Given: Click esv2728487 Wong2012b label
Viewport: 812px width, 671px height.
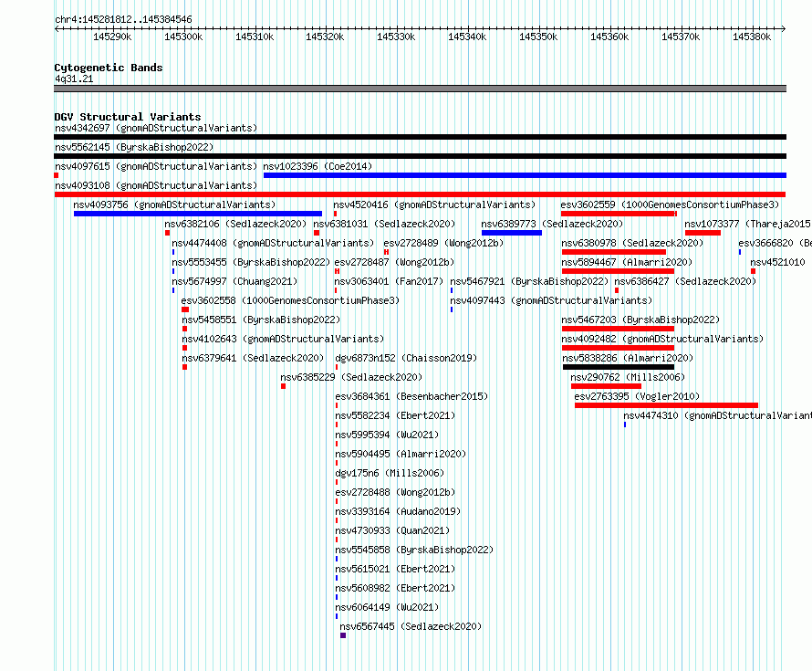Looking at the screenshot, I should click(394, 262).
